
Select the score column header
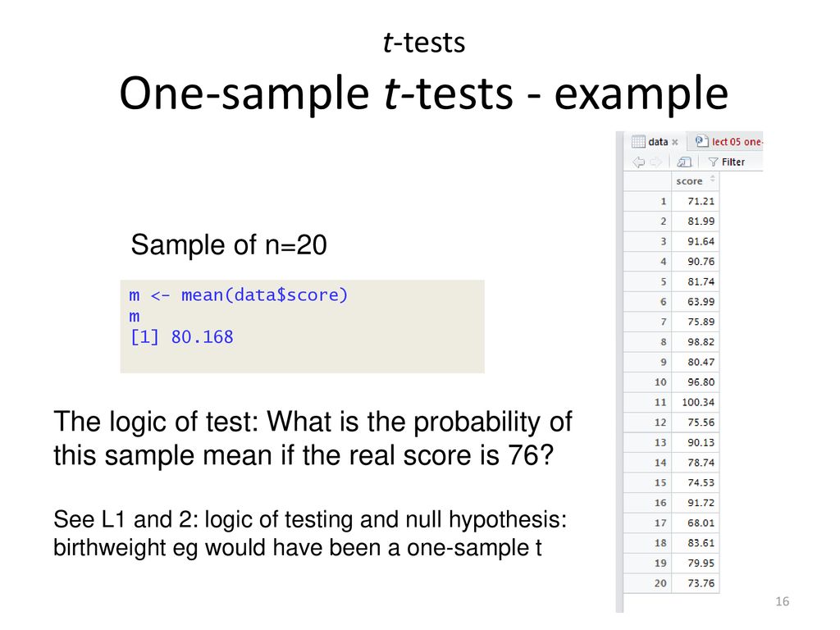click(695, 181)
